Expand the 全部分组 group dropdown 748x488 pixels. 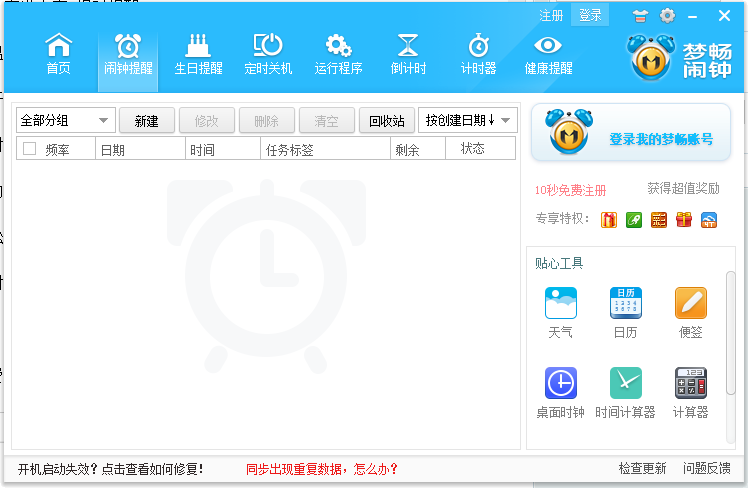[x=66, y=120]
